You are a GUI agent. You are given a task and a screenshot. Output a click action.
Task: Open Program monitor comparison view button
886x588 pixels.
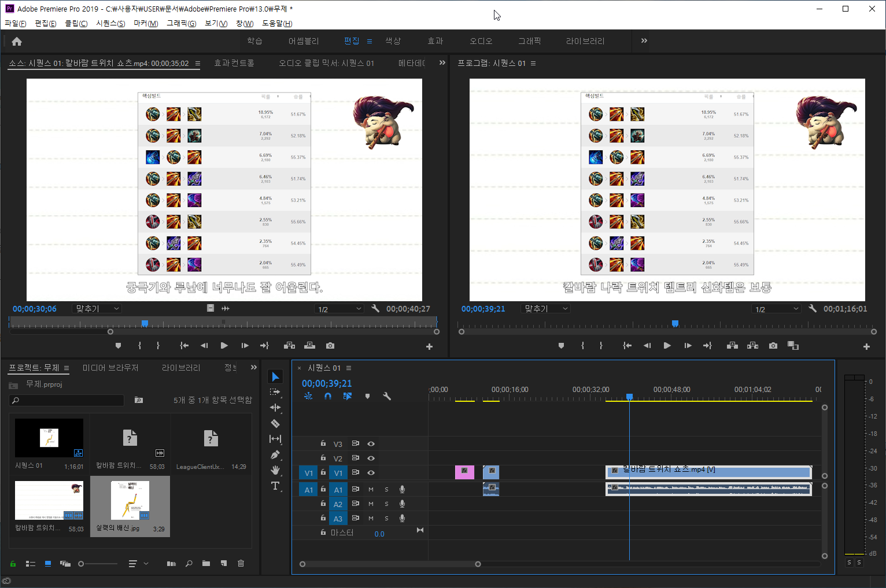click(x=793, y=346)
